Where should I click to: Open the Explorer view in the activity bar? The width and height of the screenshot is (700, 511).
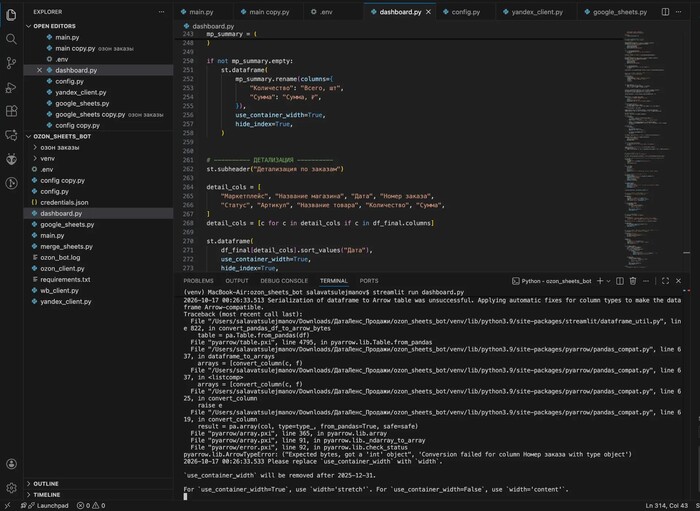coord(12,15)
